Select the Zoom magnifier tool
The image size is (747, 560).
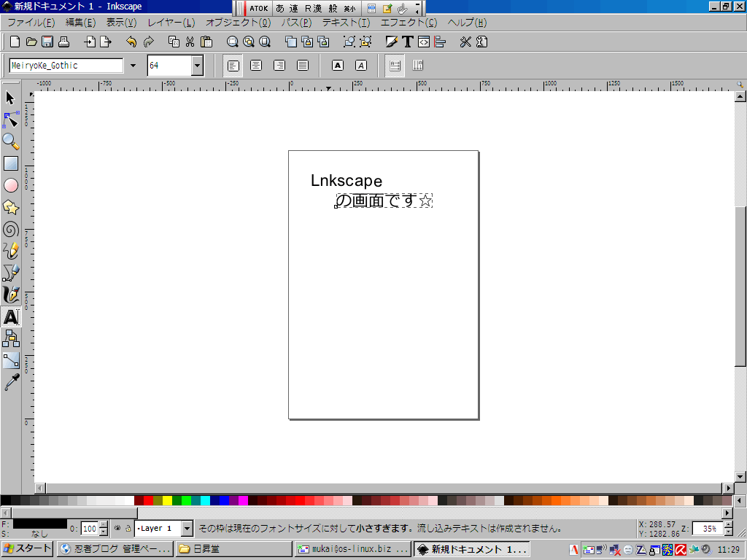pyautogui.click(x=10, y=142)
